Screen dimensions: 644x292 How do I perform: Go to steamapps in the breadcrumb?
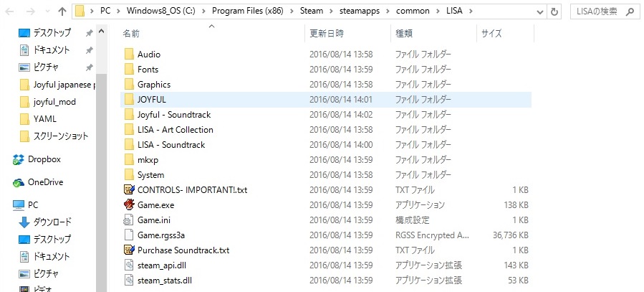(360, 11)
